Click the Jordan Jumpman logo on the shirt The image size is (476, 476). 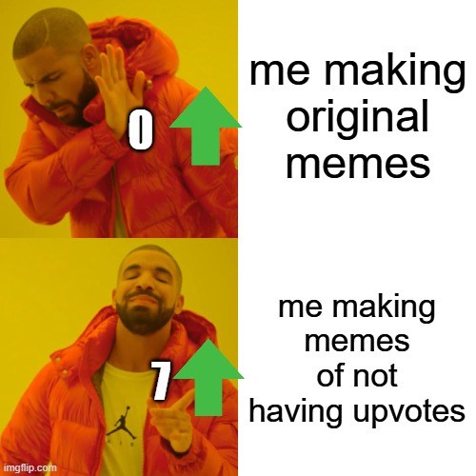click(x=122, y=422)
